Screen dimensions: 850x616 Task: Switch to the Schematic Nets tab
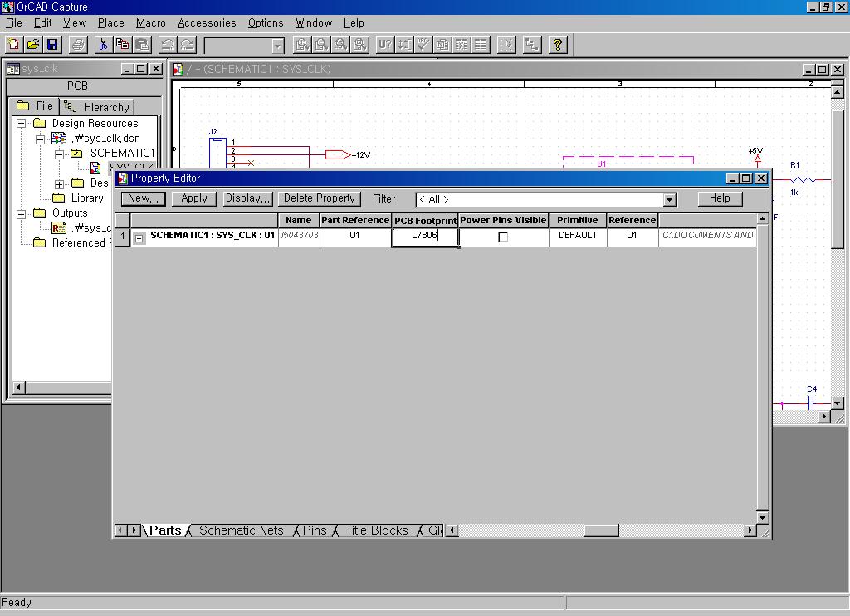coord(242,530)
